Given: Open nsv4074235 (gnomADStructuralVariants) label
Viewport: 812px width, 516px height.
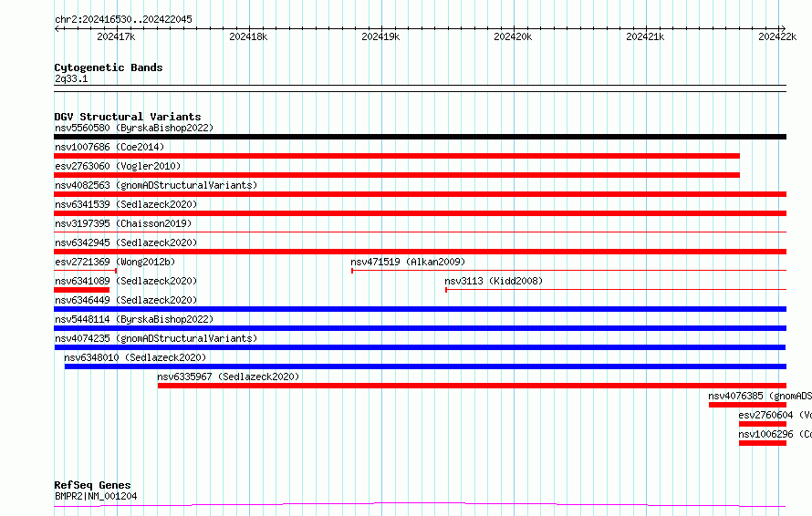Looking at the screenshot, I should coord(156,338).
